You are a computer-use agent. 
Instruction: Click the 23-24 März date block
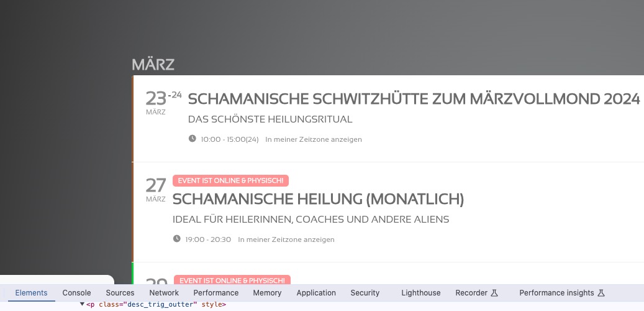163,103
